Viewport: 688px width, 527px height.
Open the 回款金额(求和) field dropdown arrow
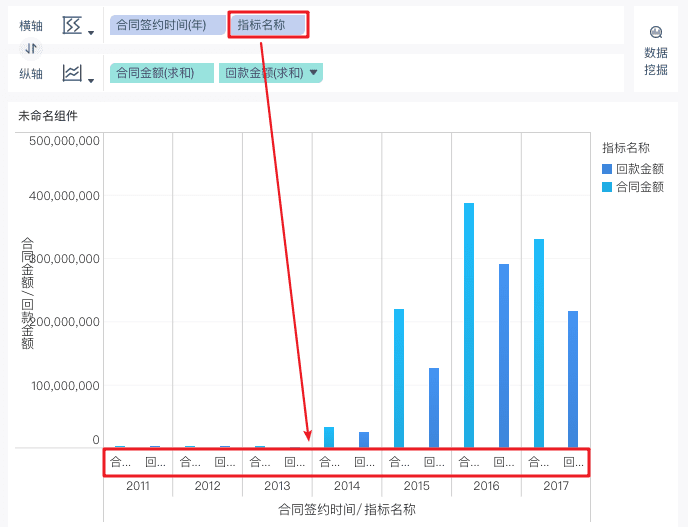(313, 72)
